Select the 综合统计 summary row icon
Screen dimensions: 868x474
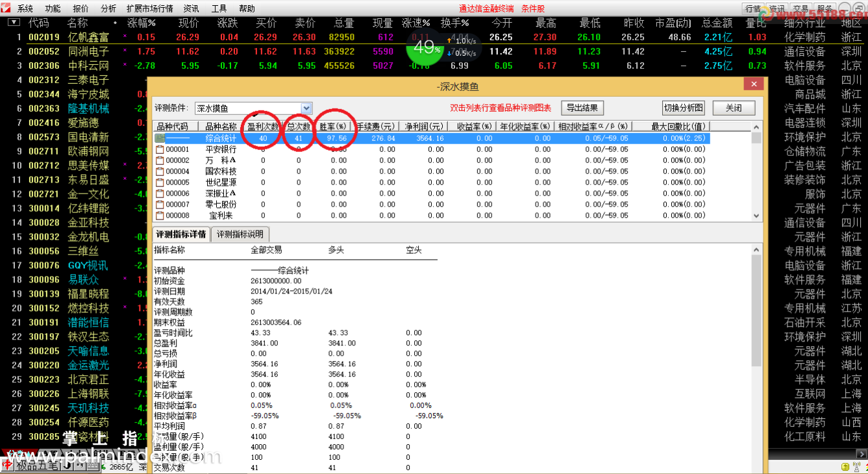pyautogui.click(x=160, y=138)
